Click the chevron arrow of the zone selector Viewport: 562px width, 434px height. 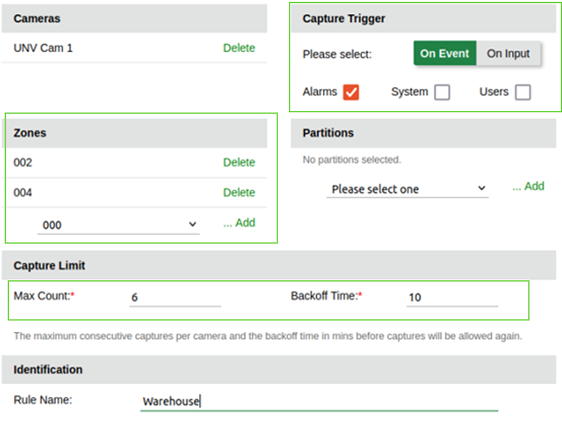tap(192, 224)
